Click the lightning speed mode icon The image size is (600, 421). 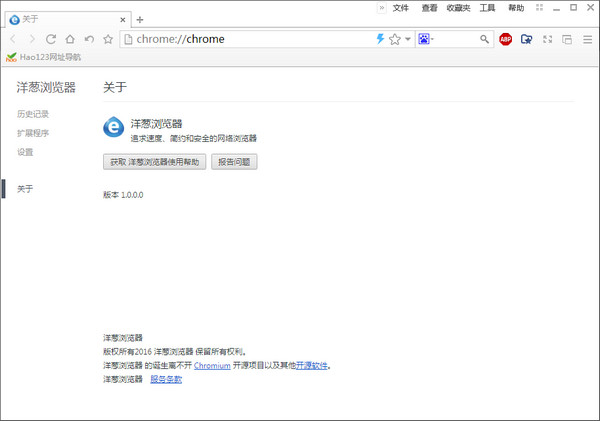click(380, 39)
